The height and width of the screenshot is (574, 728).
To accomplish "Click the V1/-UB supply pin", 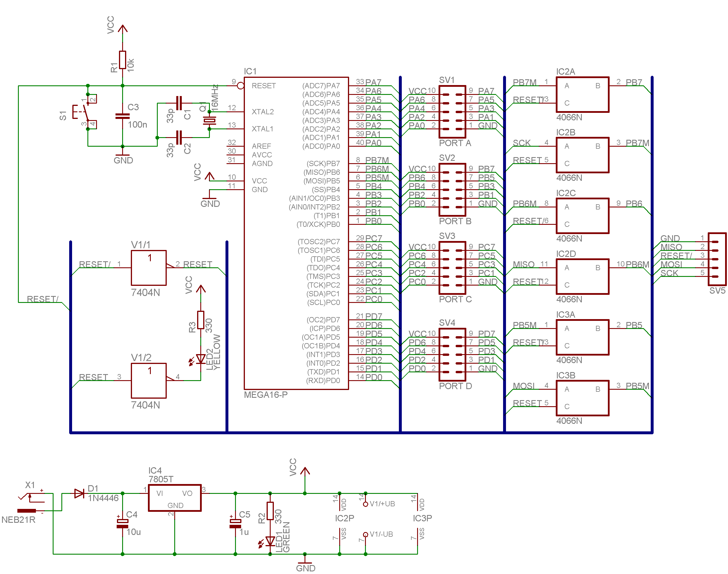I will click(365, 534).
